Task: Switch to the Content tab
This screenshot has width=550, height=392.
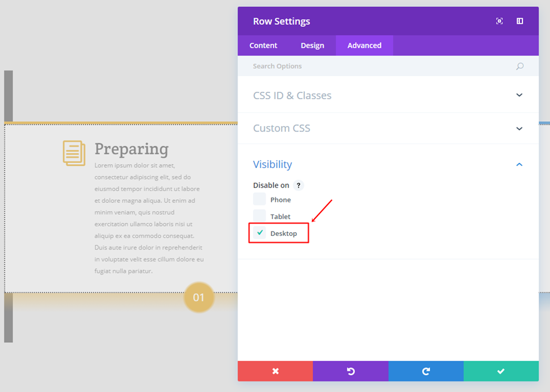Action: [x=263, y=45]
